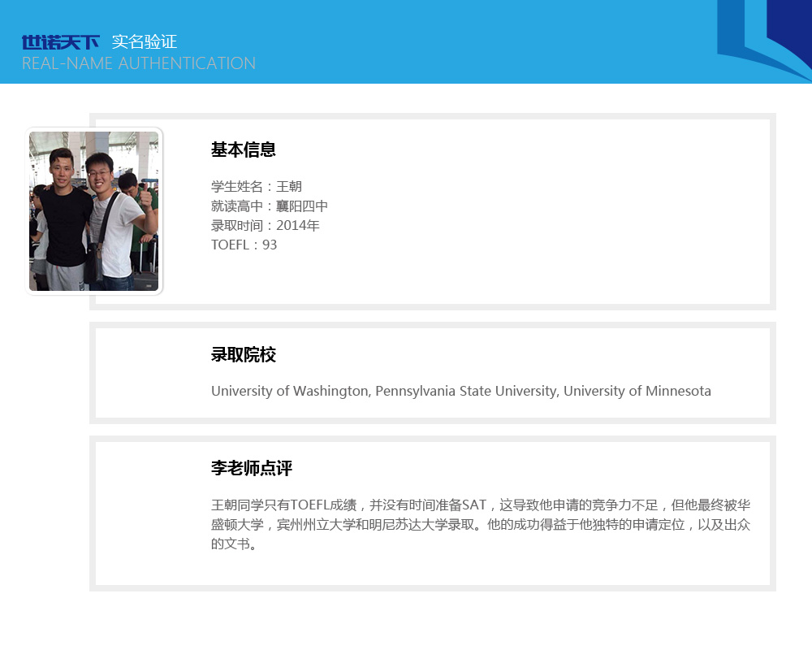
Task: Open the student photo thumbnail
Action: pos(94,211)
